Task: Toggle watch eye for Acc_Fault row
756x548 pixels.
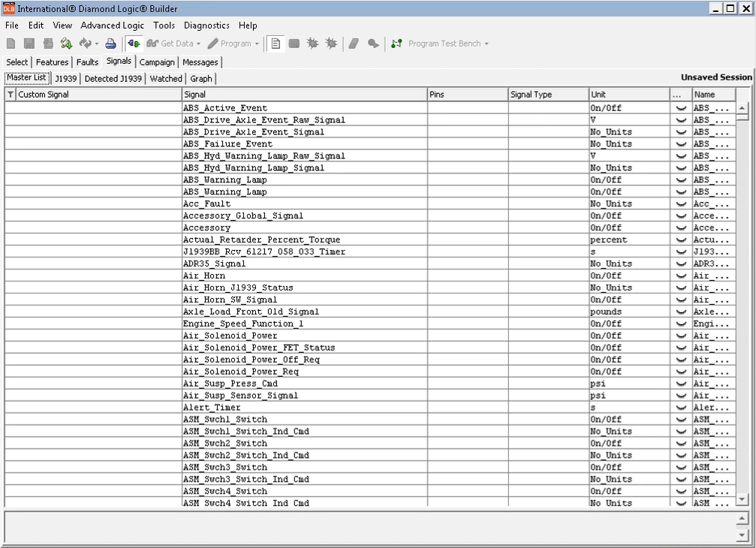Action: pyautogui.click(x=681, y=204)
